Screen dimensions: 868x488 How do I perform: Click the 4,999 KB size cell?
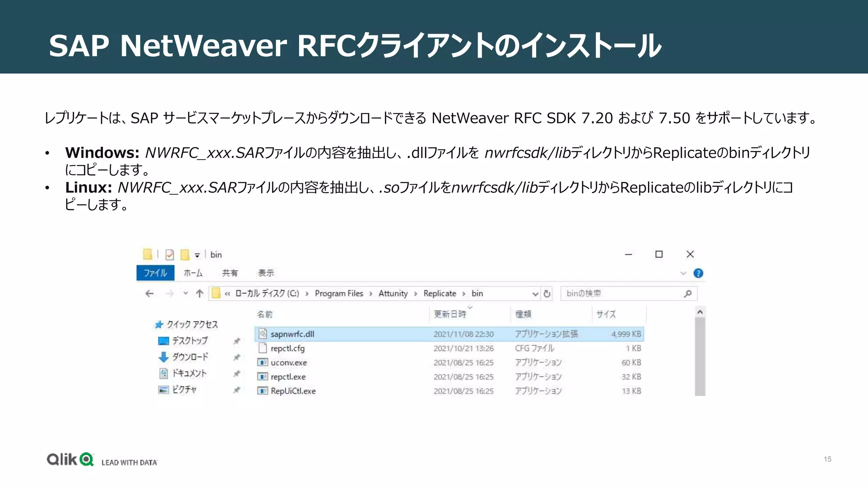coord(626,334)
